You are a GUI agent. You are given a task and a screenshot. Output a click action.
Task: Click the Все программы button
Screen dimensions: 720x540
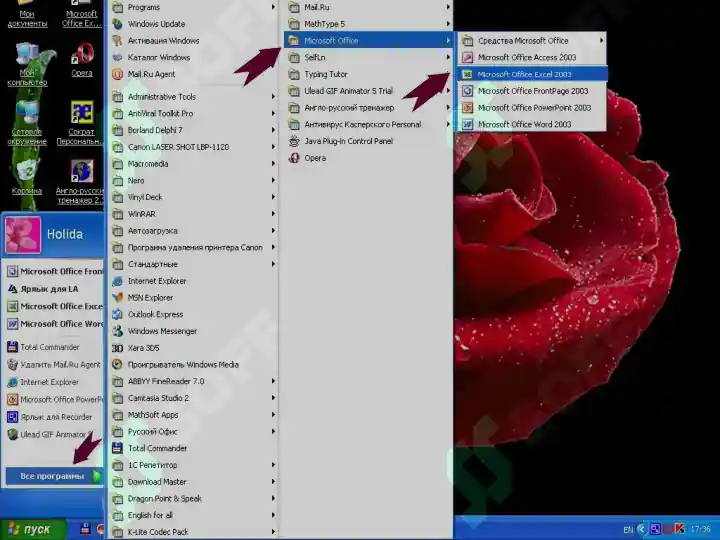[54, 476]
